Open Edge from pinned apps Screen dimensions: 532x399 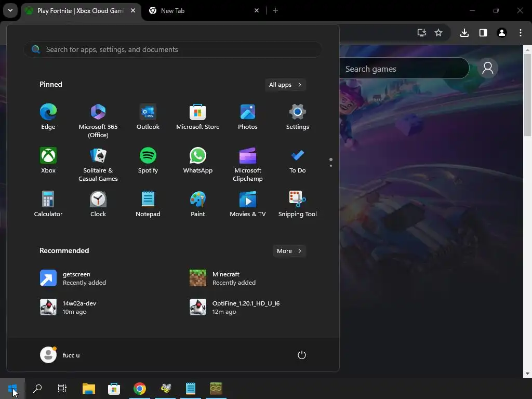pos(48,117)
